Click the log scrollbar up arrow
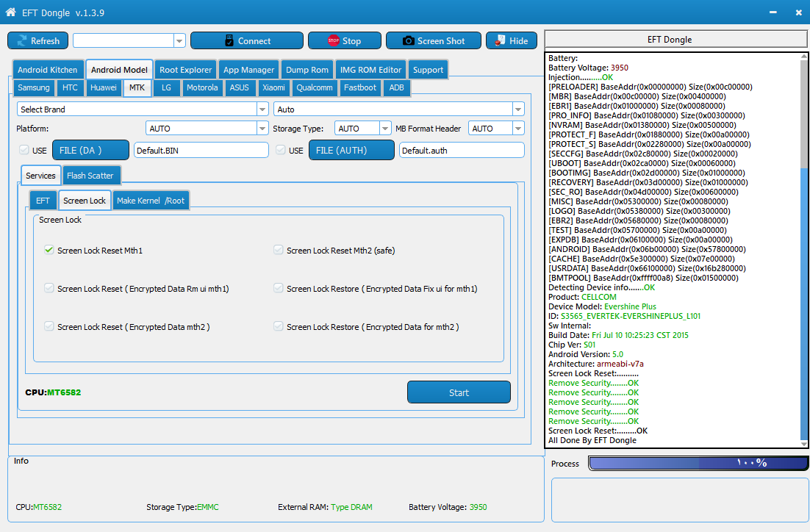Screen dimensions: 810x532 coord(804,57)
